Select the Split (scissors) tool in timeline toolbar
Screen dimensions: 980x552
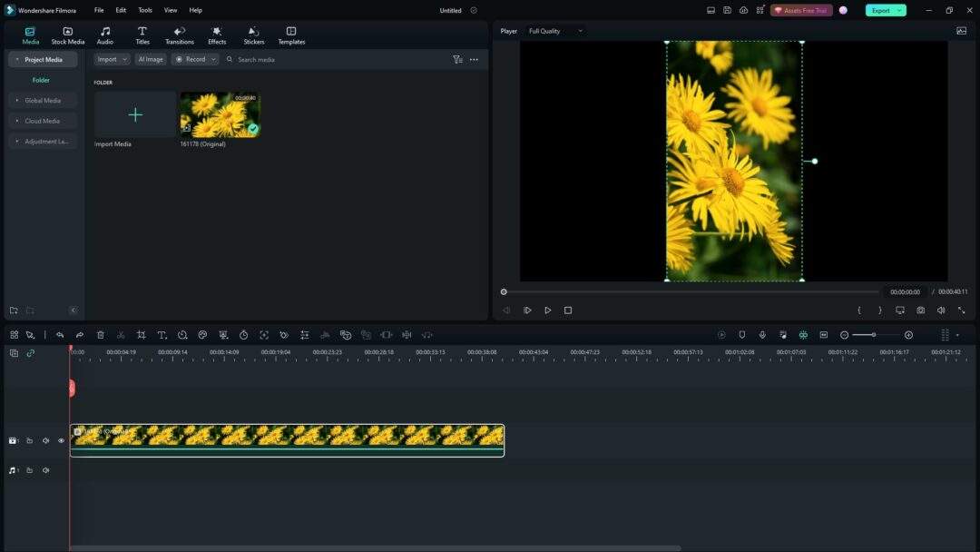(x=121, y=334)
